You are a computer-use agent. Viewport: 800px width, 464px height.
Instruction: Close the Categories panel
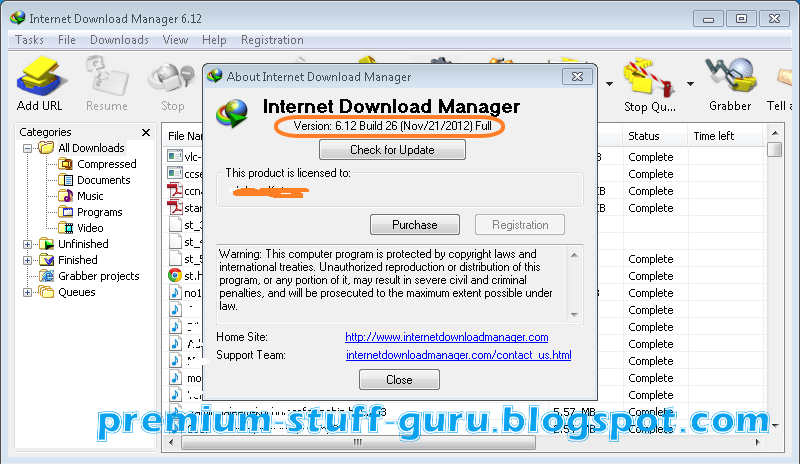pos(146,133)
